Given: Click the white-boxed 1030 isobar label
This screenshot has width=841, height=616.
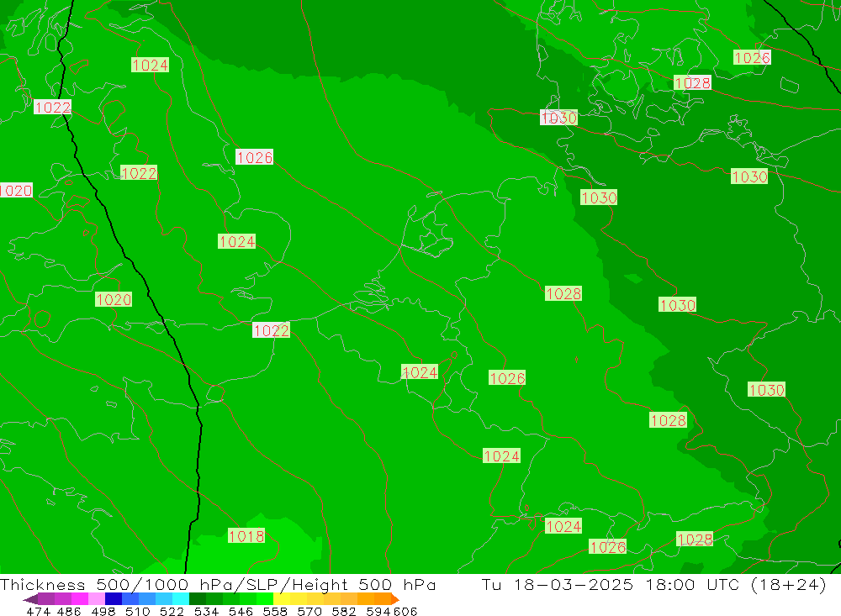Looking at the screenshot, I should pyautogui.click(x=559, y=118).
